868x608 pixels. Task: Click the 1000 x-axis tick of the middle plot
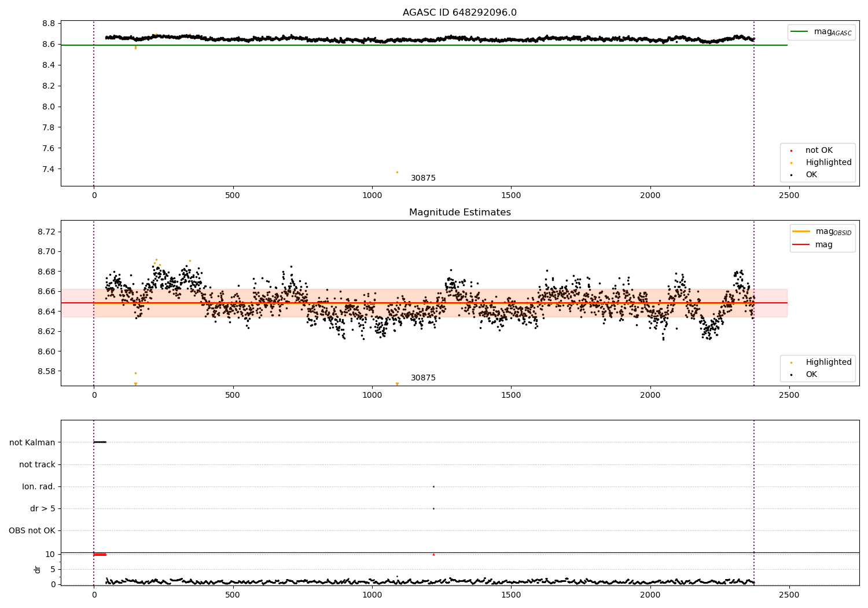[372, 395]
